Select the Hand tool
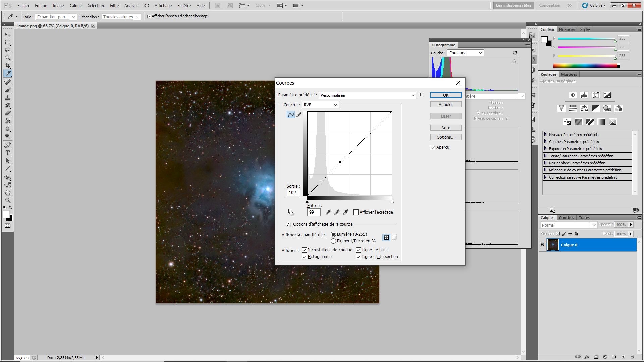This screenshot has height=362, width=644. pos(8,193)
